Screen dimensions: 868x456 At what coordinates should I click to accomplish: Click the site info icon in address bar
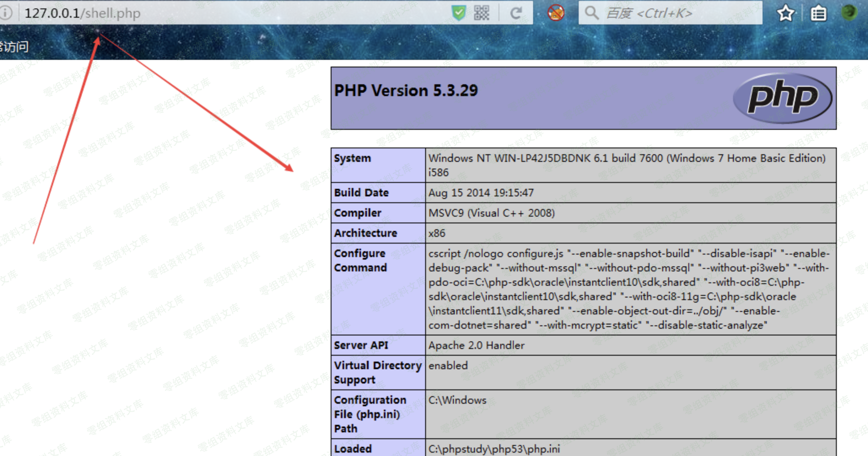click(5, 13)
